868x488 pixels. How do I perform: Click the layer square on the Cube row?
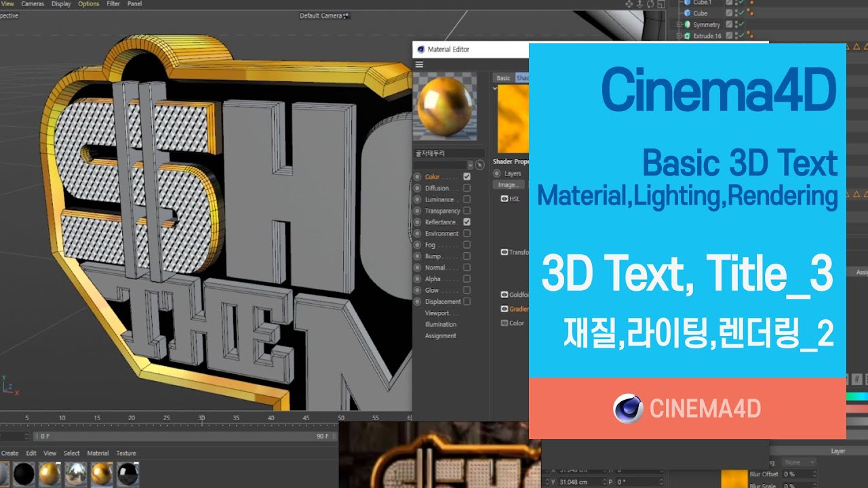tap(729, 13)
